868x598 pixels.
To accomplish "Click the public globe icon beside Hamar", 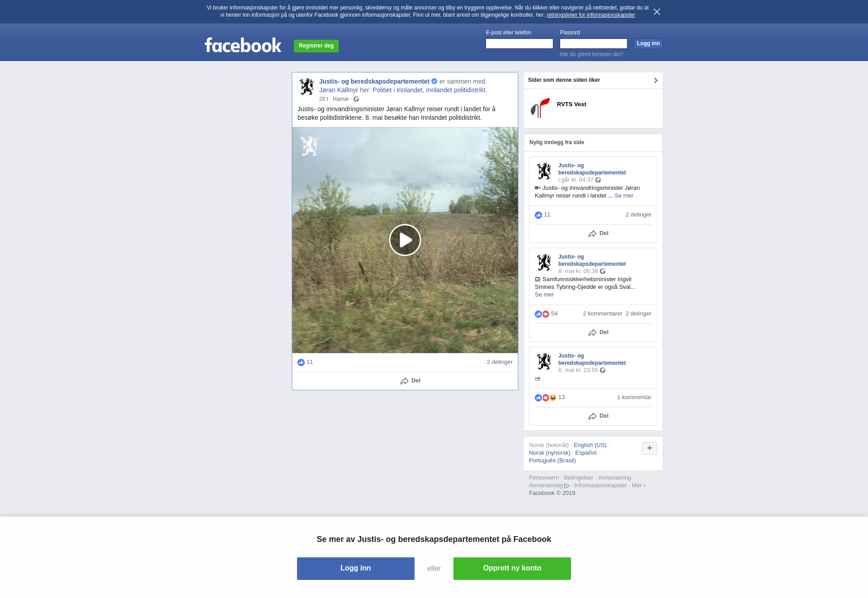I will [x=356, y=99].
